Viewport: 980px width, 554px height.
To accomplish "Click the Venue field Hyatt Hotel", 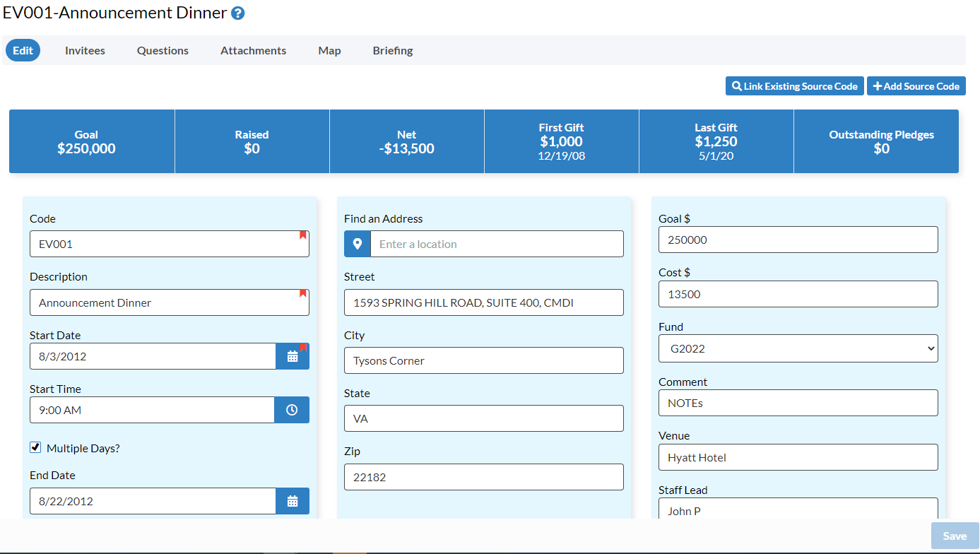I will click(798, 457).
